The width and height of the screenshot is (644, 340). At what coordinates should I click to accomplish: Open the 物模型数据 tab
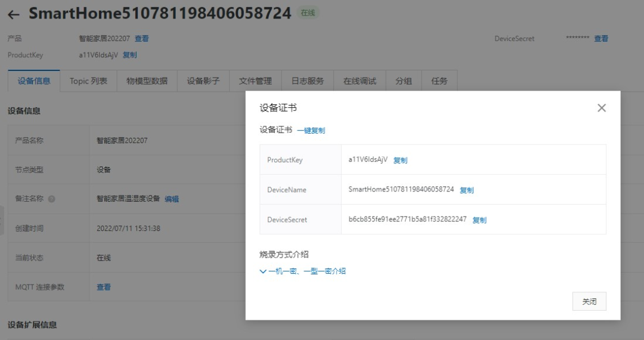(147, 81)
